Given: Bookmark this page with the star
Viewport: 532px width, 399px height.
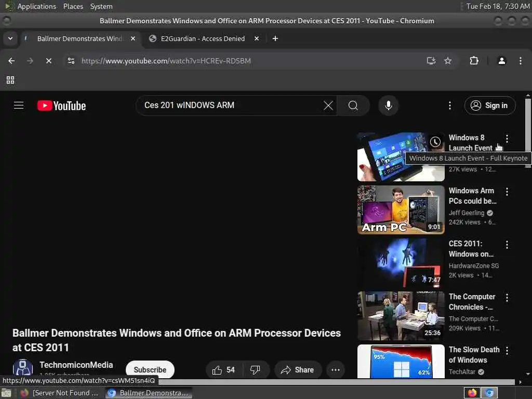Looking at the screenshot, I should coord(448,61).
